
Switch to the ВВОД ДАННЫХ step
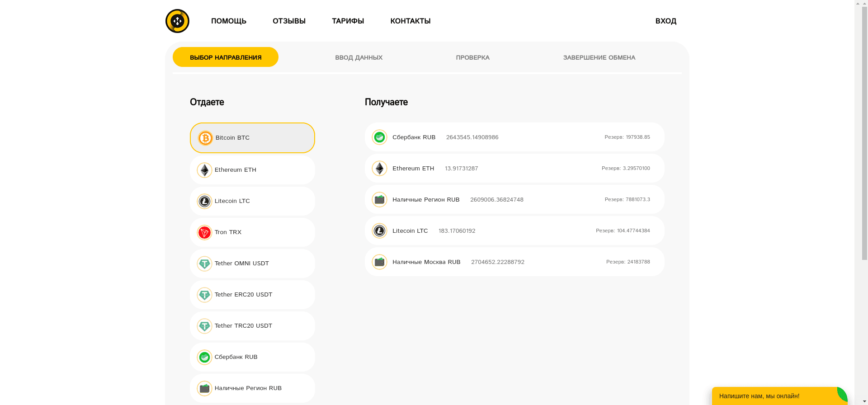[x=359, y=57]
